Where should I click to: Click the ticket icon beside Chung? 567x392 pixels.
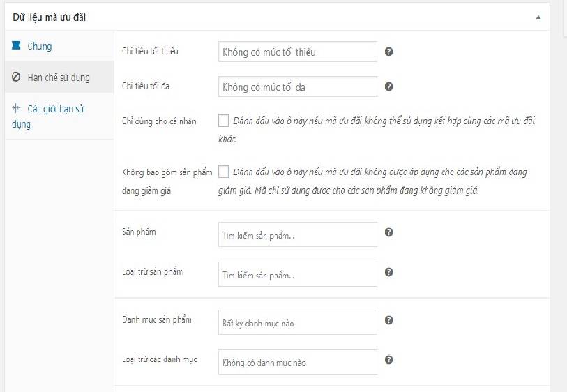16,45
